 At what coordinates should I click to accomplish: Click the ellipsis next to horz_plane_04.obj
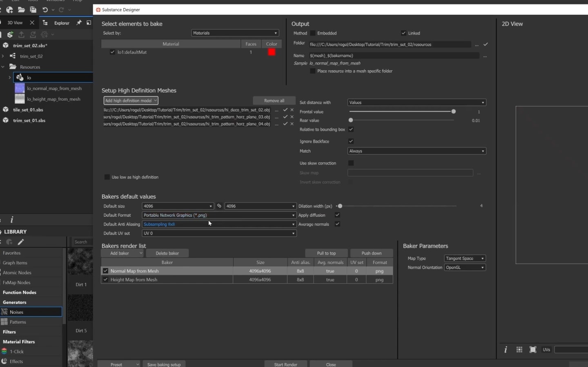point(277,124)
